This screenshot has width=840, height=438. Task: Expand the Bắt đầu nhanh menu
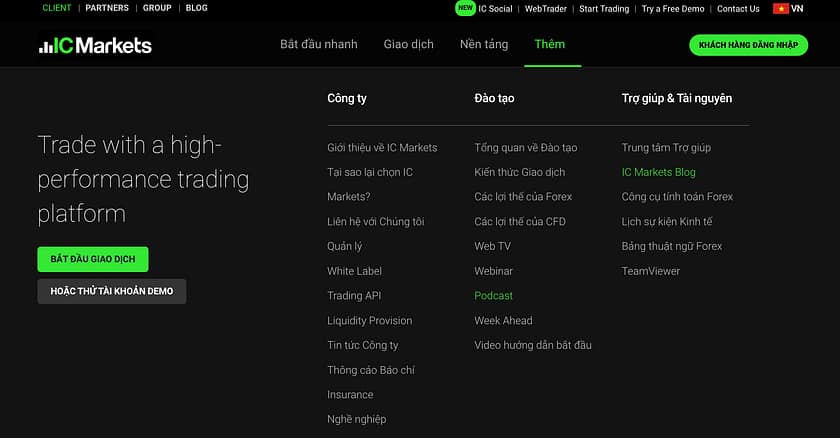coord(318,45)
